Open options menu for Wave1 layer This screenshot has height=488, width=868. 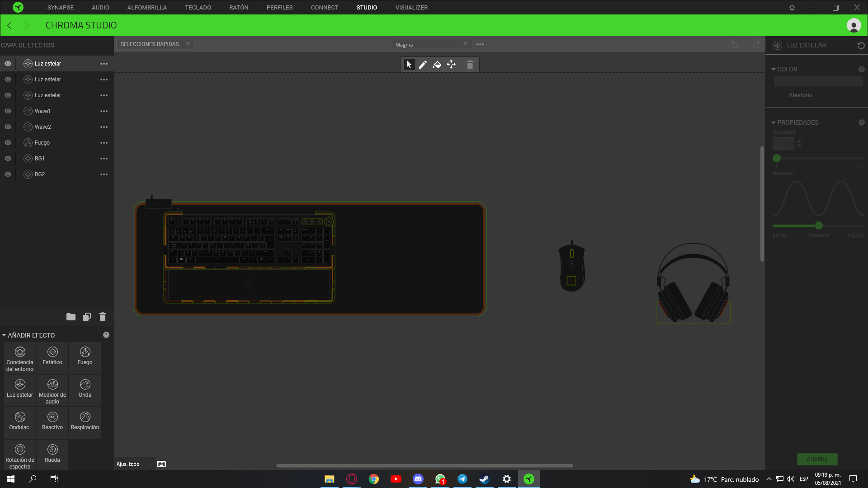click(104, 111)
